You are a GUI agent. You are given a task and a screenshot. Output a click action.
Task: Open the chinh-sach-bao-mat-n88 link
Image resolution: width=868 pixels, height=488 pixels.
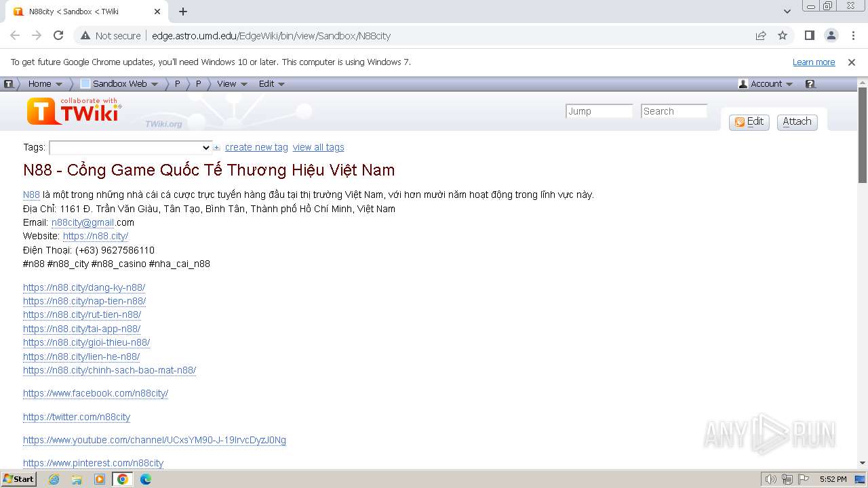(x=109, y=370)
